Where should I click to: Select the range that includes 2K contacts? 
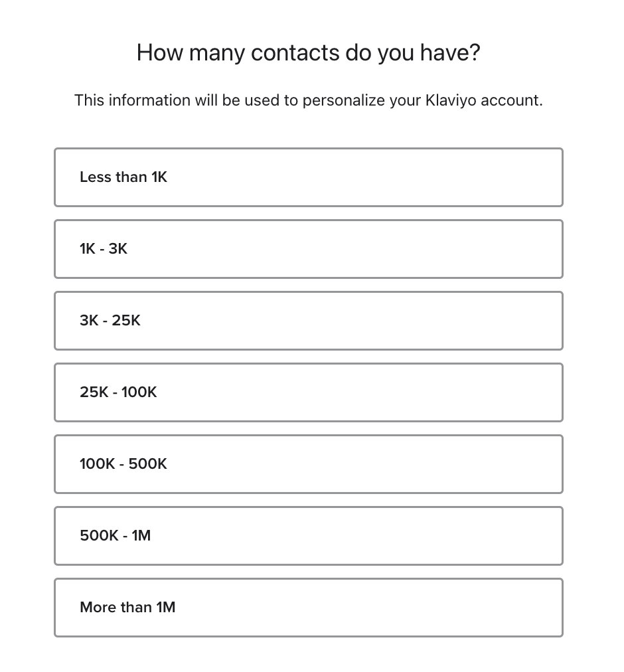click(x=309, y=249)
